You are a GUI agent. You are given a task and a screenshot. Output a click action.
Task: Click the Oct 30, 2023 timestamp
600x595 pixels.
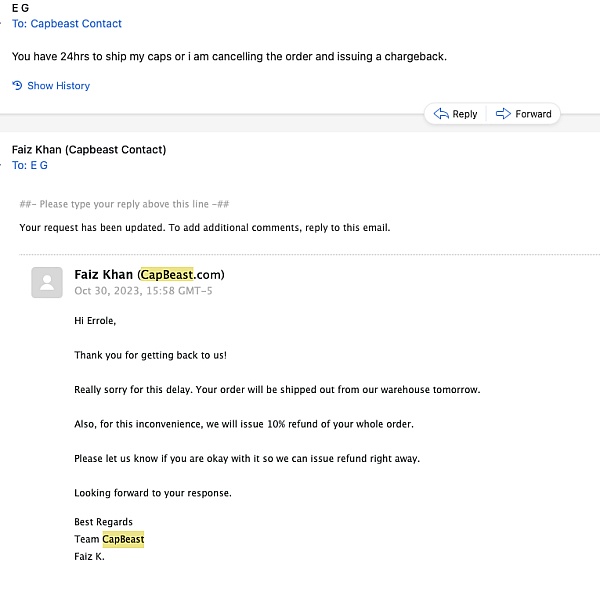coord(143,291)
